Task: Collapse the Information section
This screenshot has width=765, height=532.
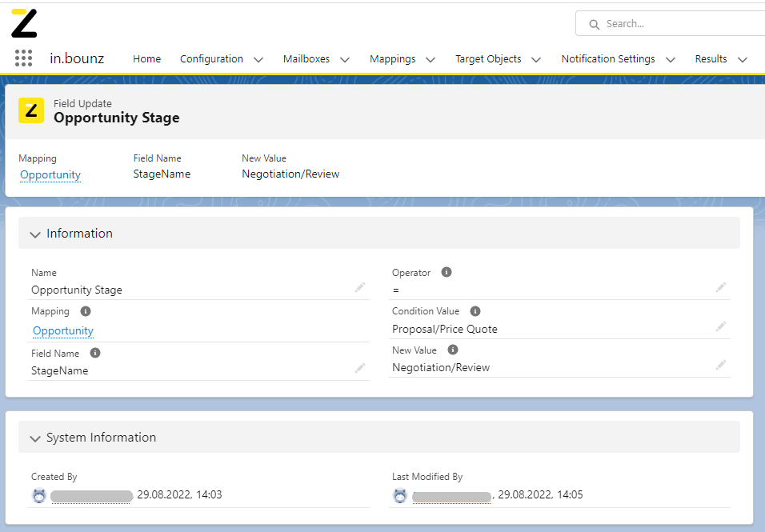Action: (34, 234)
